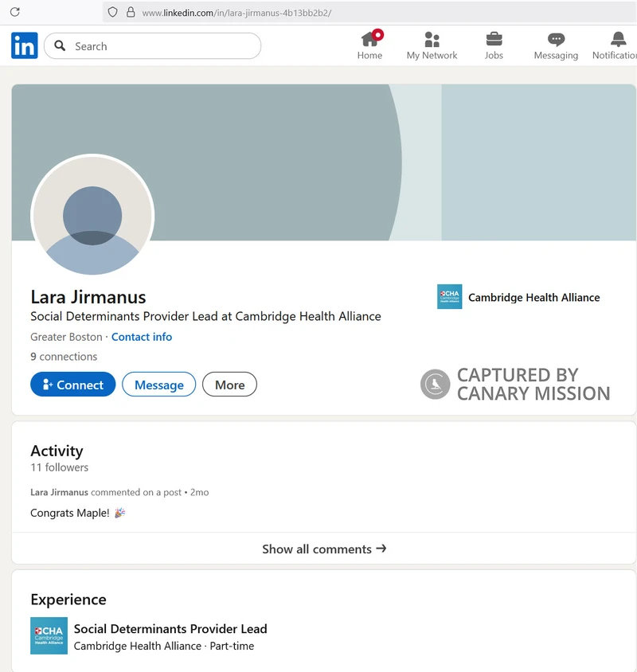Screen dimensions: 637x672
Task: Click the 9 connections text
Action: click(x=64, y=357)
